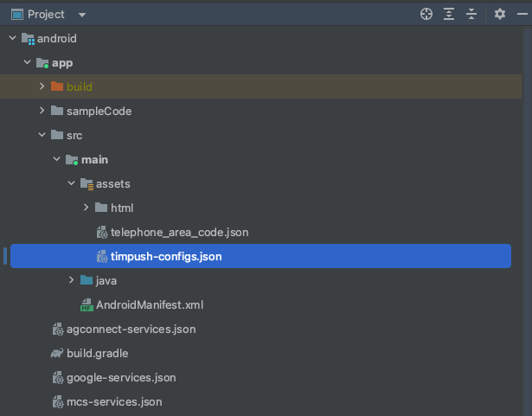This screenshot has height=416, width=532.
Task: Expand the build folder
Action: (x=42, y=86)
